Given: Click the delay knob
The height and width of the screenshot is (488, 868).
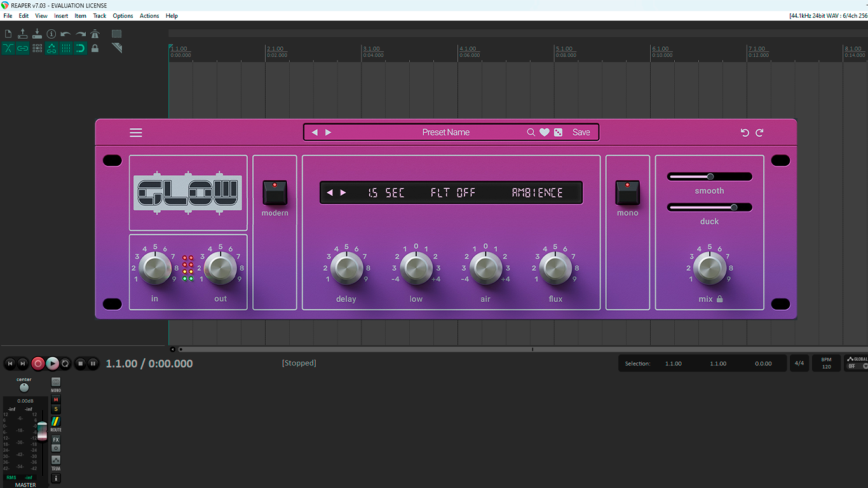Looking at the screenshot, I should (x=347, y=268).
